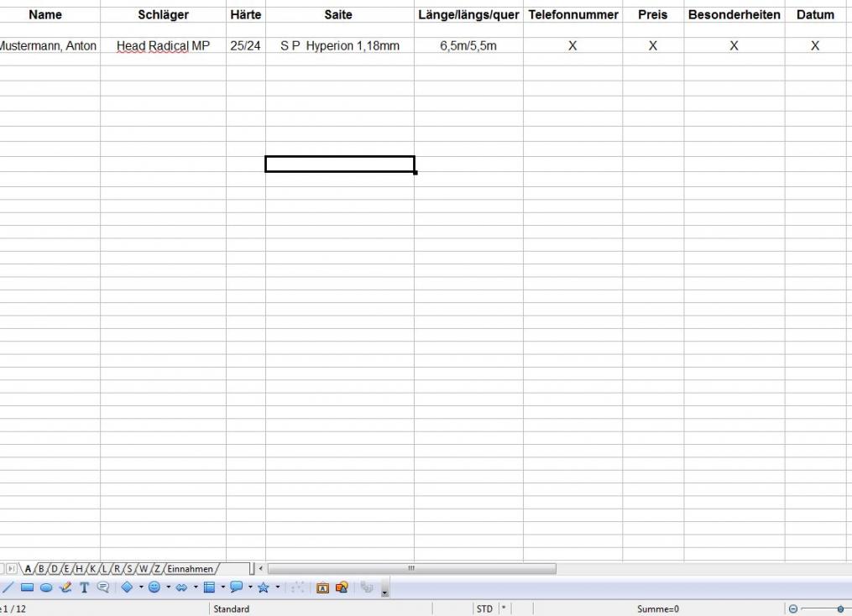Select the cell containing Head Radical MP
The height and width of the screenshot is (616, 852).
point(163,46)
